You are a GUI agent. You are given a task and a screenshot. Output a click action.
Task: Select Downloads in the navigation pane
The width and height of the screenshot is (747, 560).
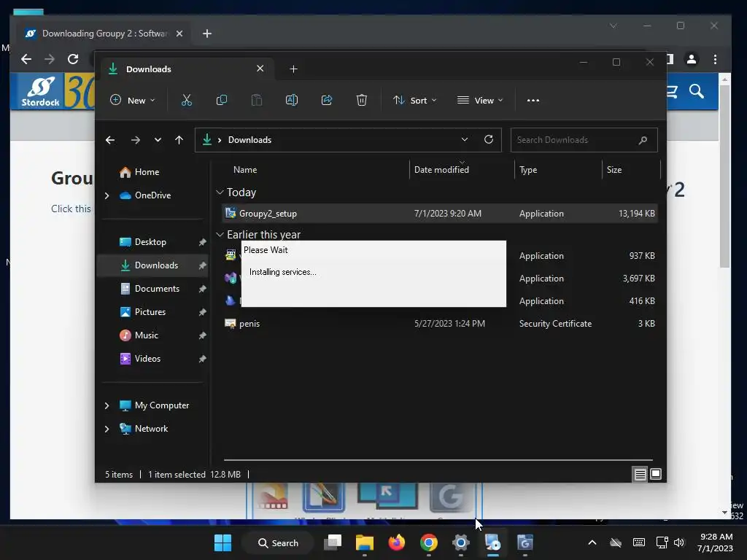156,265
